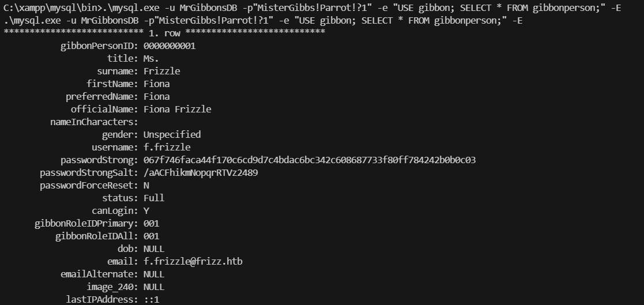Click the officialName value Fiona Frizzle
This screenshot has width=644, height=305.
[177, 109]
